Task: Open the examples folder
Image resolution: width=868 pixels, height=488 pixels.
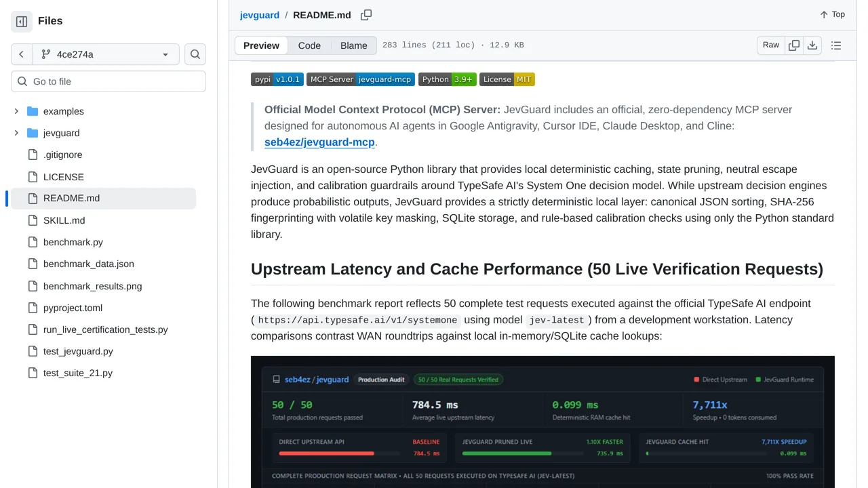Action: (64, 111)
